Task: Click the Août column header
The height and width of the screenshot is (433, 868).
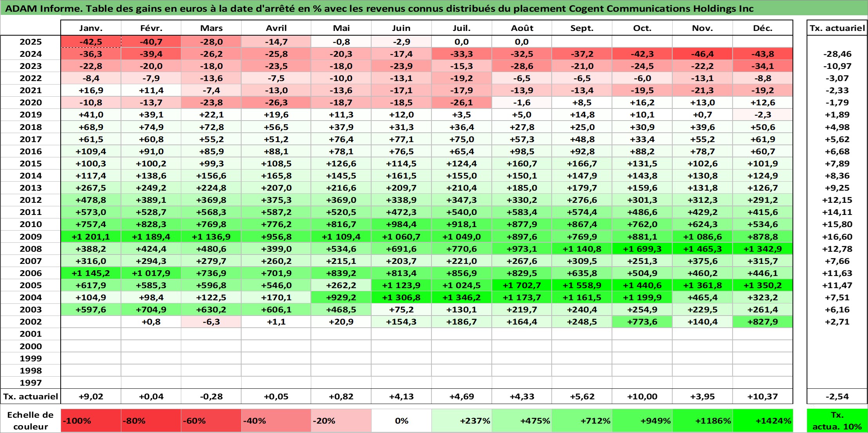Action: click(522, 28)
